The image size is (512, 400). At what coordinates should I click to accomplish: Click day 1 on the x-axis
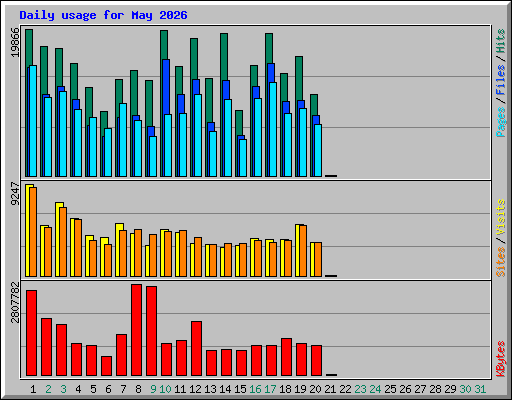pos(33,389)
